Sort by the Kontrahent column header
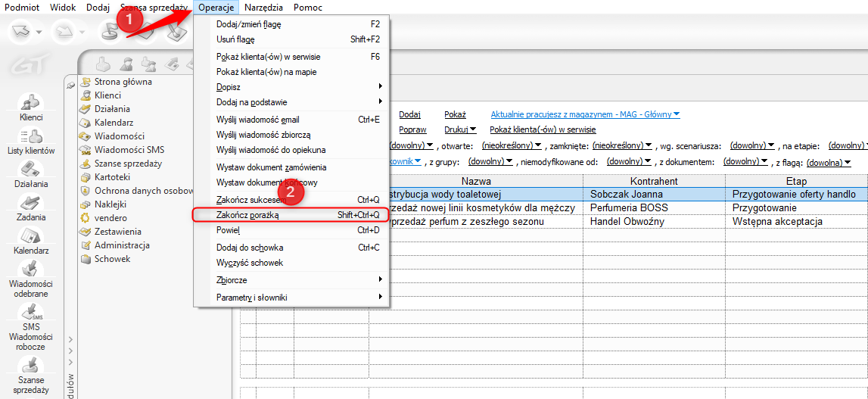 [x=655, y=181]
